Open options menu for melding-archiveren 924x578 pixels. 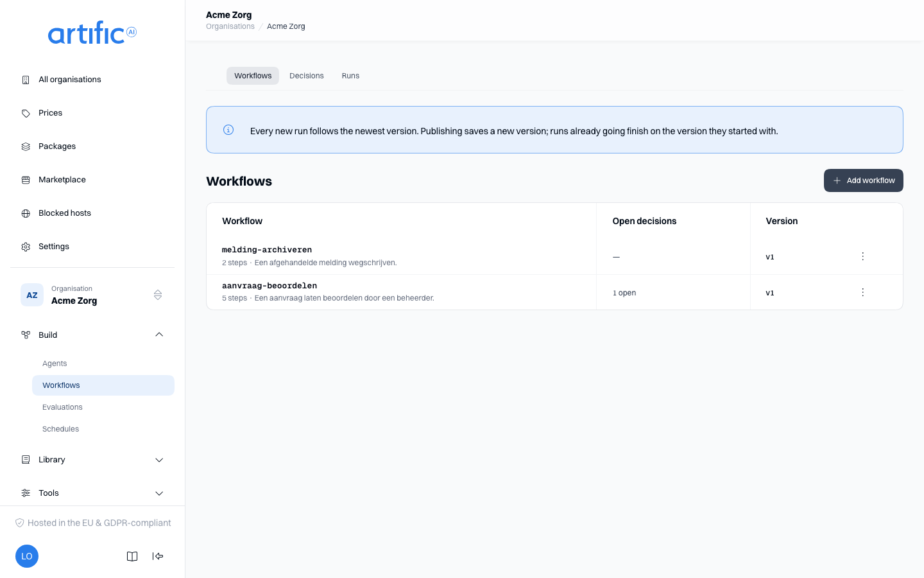(x=863, y=256)
